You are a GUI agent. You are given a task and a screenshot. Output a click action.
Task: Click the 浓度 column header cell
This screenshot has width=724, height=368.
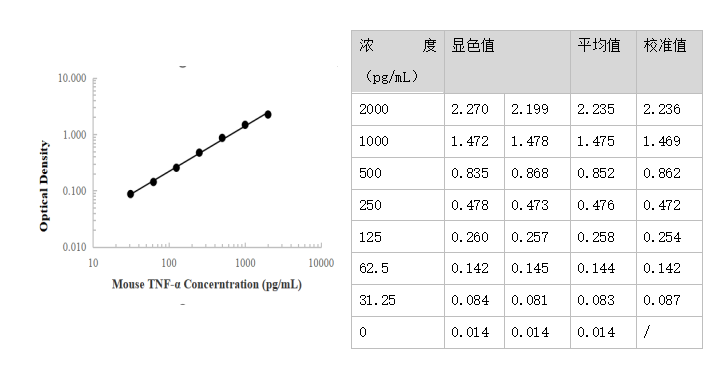pos(398,61)
